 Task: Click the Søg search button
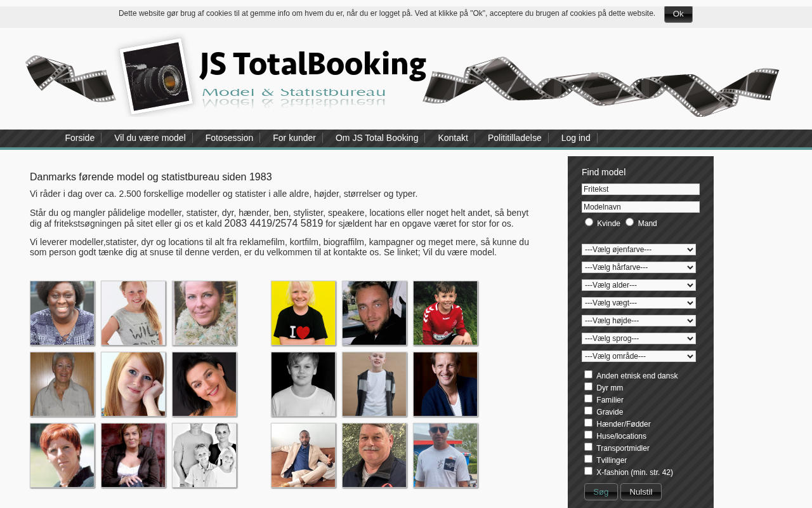tap(601, 491)
